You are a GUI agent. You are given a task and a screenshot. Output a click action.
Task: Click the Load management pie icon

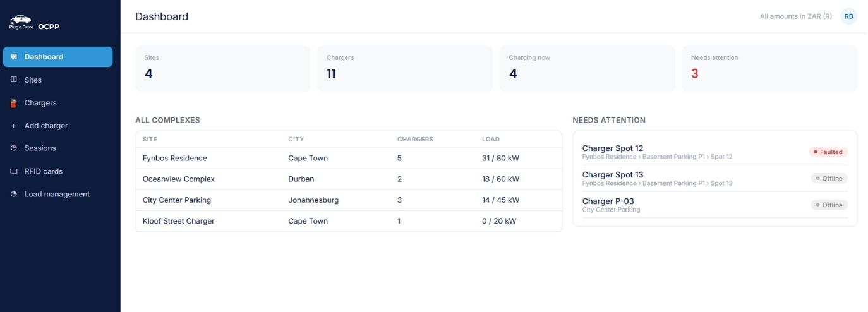pyautogui.click(x=14, y=194)
